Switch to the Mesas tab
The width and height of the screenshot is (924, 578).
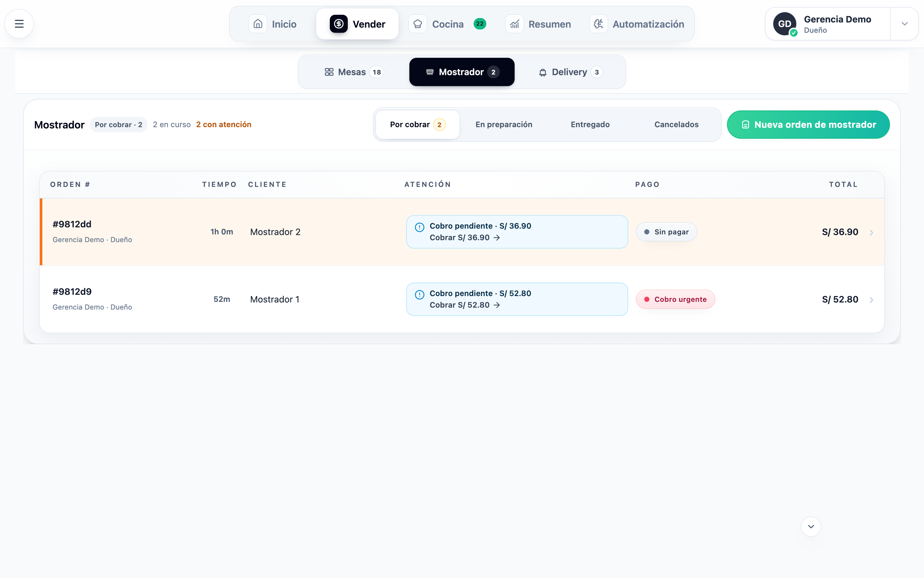point(354,72)
